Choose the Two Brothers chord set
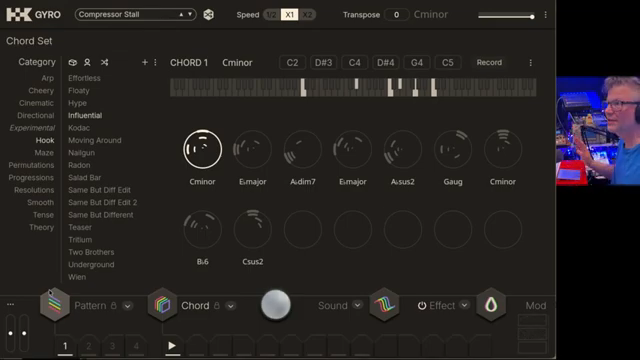Screen dimensions: 640x360 point(91,252)
